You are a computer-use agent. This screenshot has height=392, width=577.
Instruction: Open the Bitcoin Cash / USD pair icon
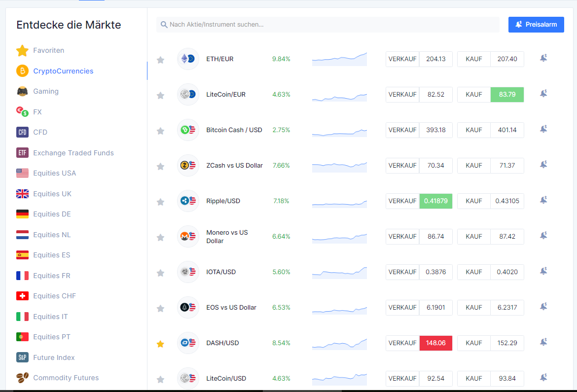188,130
